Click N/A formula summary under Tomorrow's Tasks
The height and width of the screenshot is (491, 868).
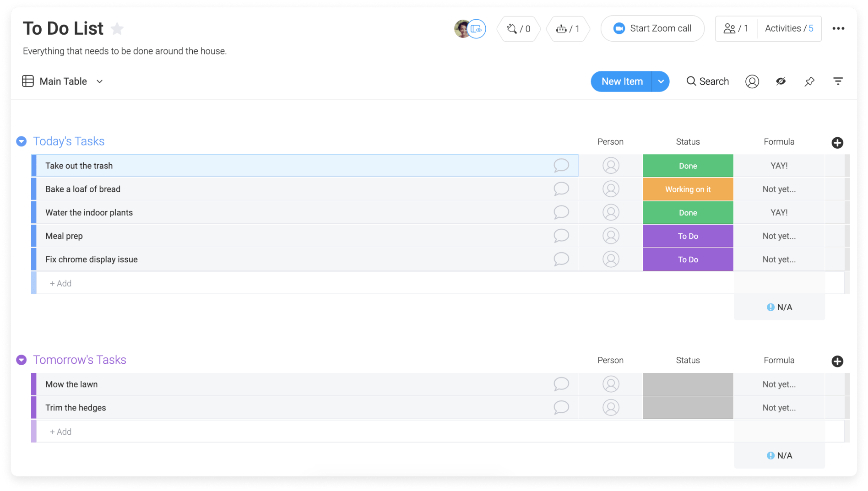click(779, 455)
